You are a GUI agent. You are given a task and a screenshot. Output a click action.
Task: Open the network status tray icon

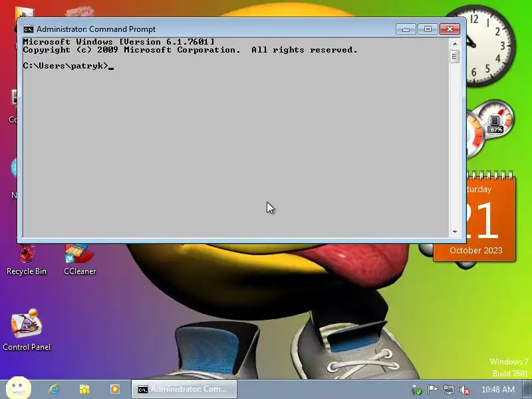tap(448, 390)
